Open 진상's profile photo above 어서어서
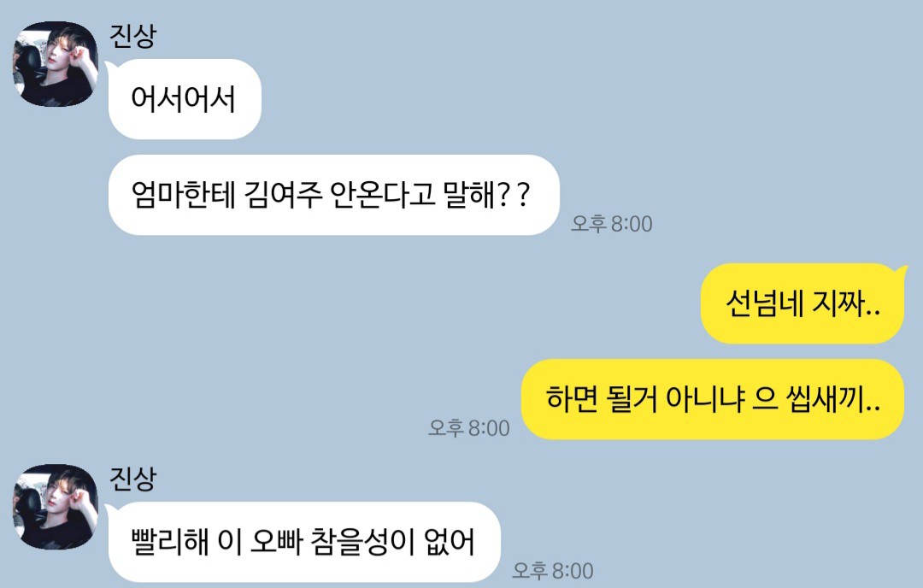923x588 pixels. [56, 64]
